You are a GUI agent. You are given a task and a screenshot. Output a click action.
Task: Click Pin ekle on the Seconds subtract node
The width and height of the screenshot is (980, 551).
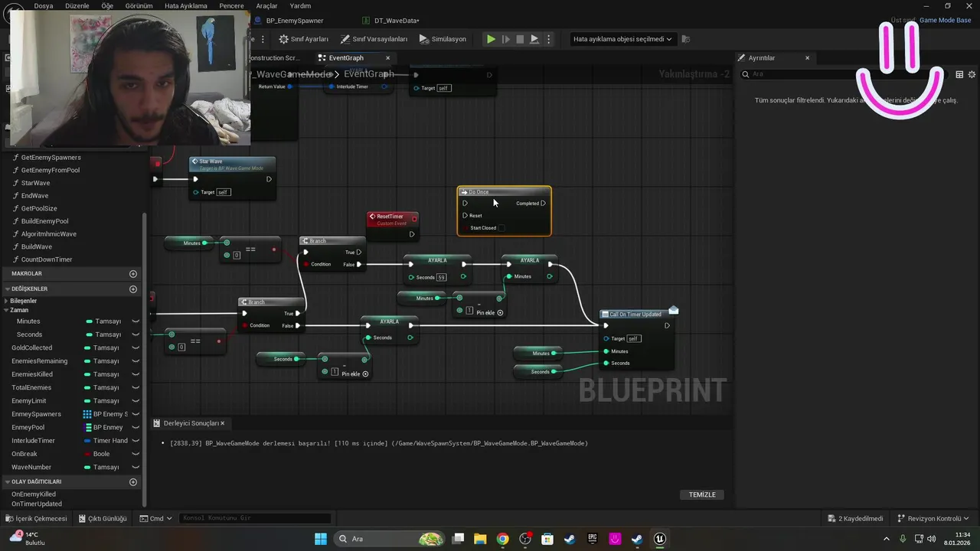(354, 374)
